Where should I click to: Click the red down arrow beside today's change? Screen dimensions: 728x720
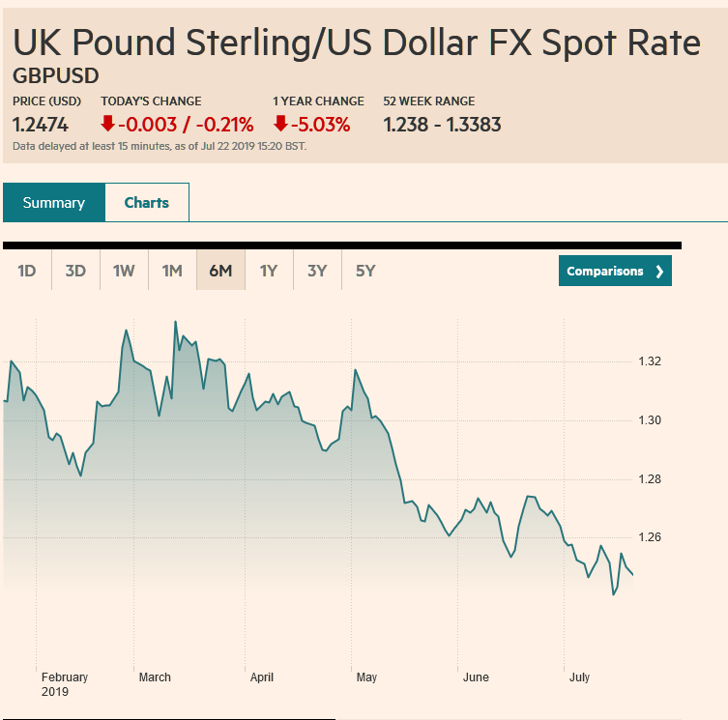tap(108, 124)
